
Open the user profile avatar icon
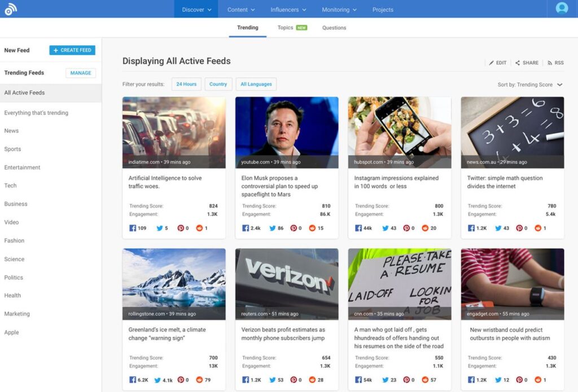[x=562, y=8]
